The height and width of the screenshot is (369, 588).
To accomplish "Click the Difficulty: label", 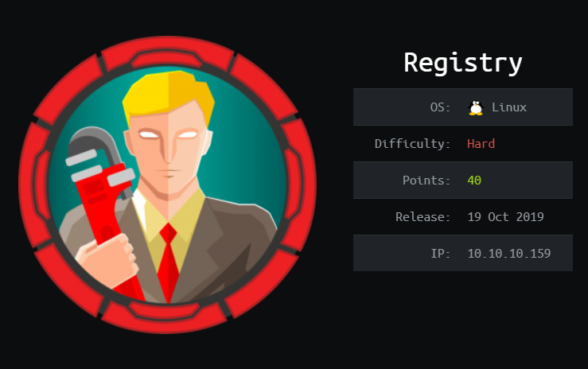I will click(x=412, y=144).
